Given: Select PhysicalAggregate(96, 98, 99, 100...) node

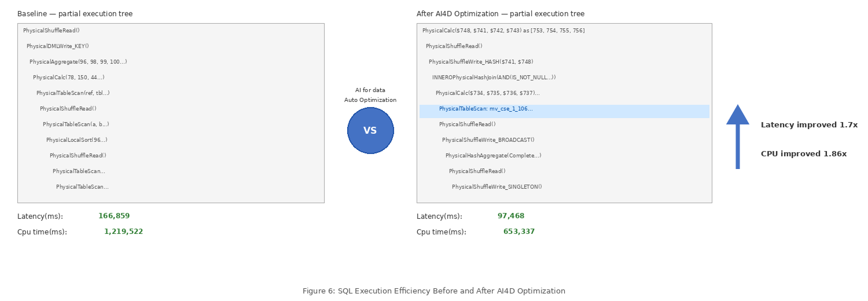Looking at the screenshot, I should pyautogui.click(x=78, y=62).
